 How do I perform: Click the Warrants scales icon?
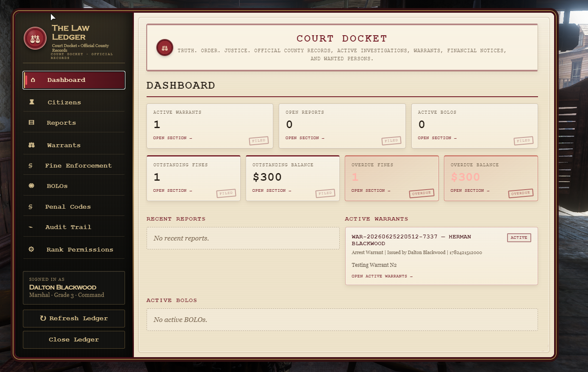click(31, 145)
